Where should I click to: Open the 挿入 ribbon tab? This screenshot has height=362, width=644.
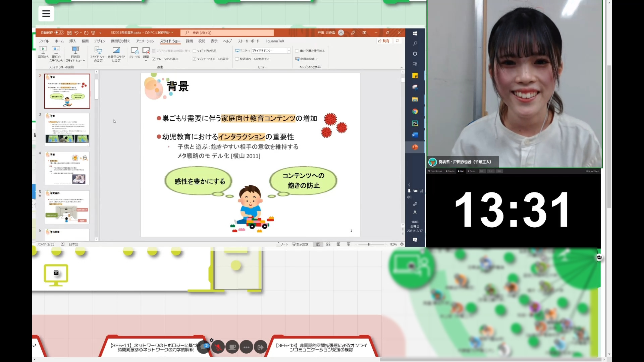[x=72, y=41]
